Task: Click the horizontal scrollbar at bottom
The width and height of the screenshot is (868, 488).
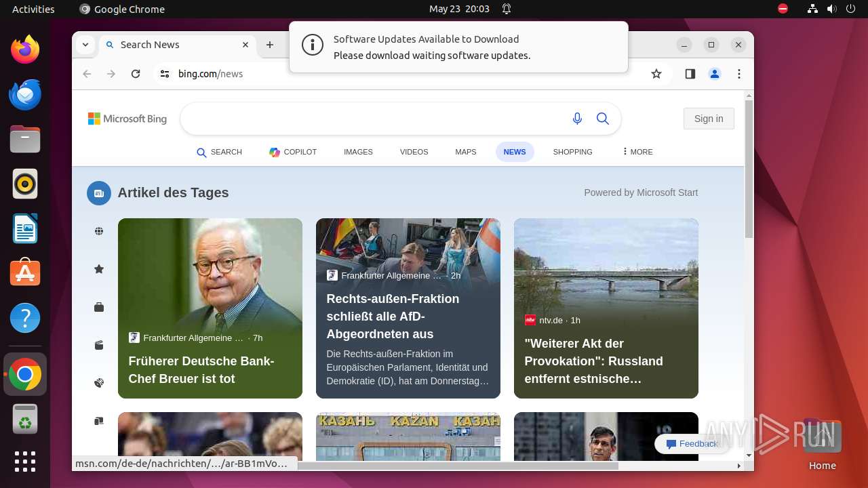Action: coord(458,466)
